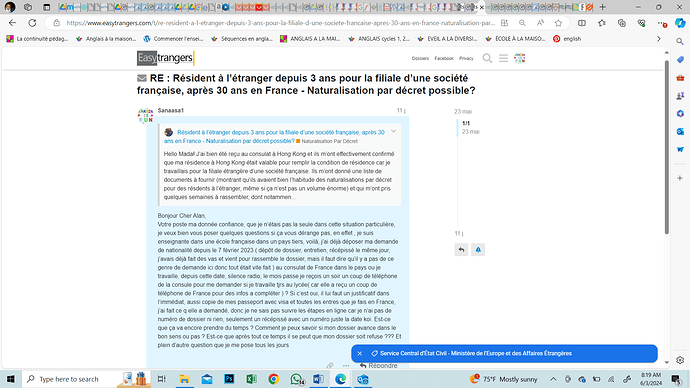Open the Facebook header link
The height and width of the screenshot is (388, 690).
pyautogui.click(x=444, y=58)
